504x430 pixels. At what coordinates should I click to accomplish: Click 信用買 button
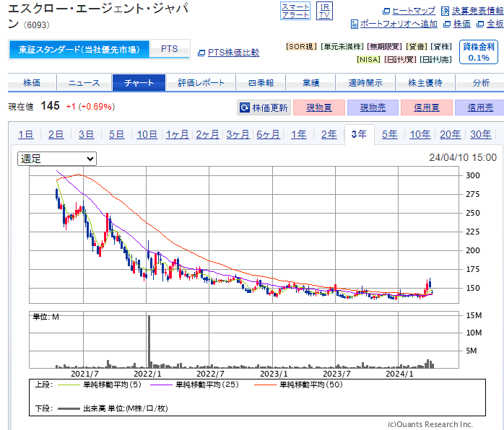[427, 107]
